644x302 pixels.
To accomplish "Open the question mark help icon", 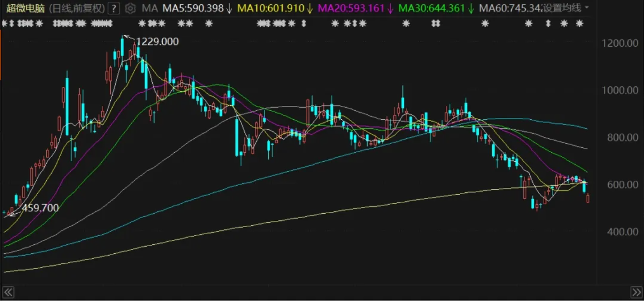I will click(x=114, y=8).
